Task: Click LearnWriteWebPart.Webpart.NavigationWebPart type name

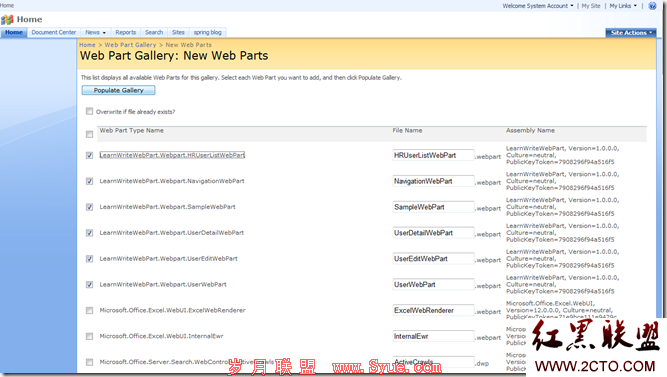Action: coord(172,181)
